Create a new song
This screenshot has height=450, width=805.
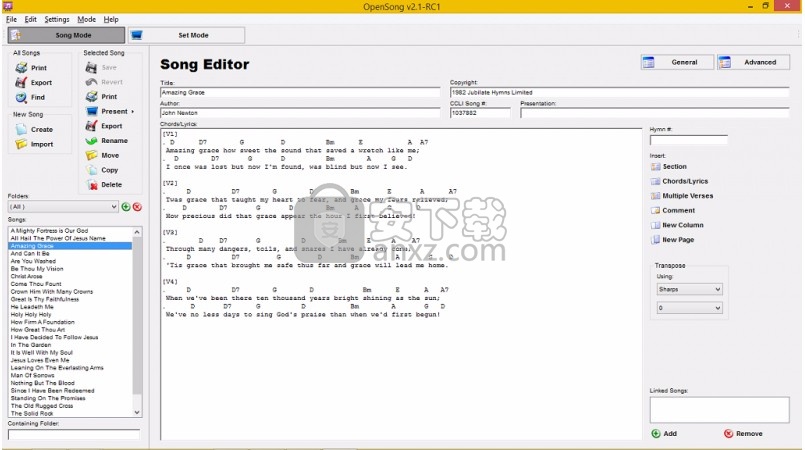34,129
